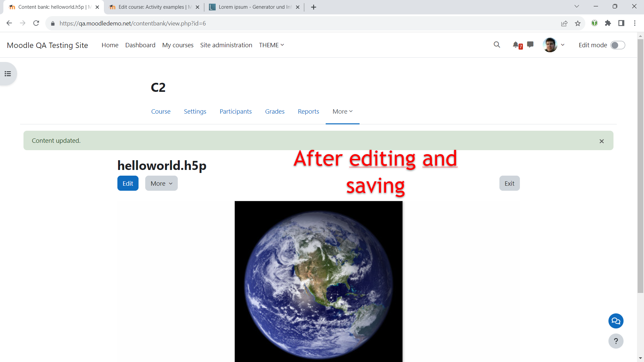Viewport: 644px width, 362px height.
Task: Click the blue Edit button
Action: [x=128, y=183]
